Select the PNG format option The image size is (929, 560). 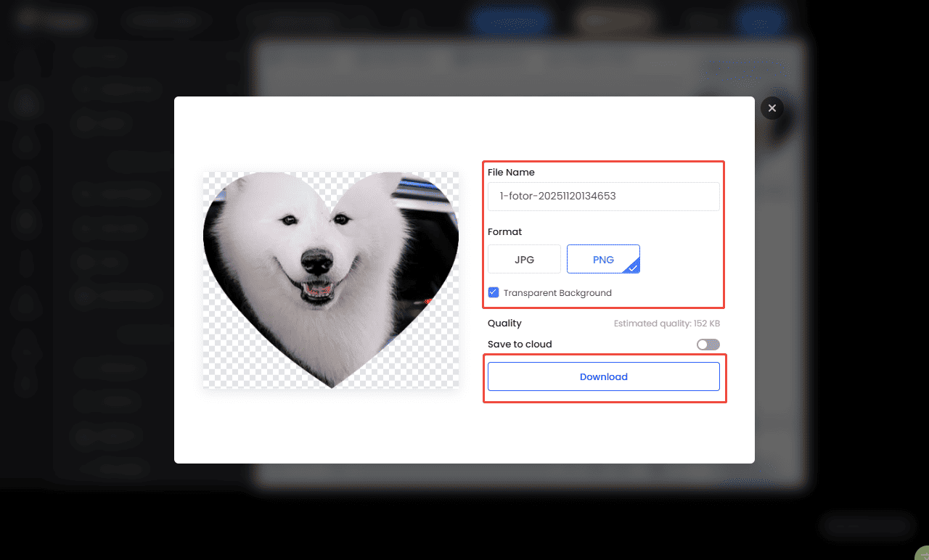[603, 259]
